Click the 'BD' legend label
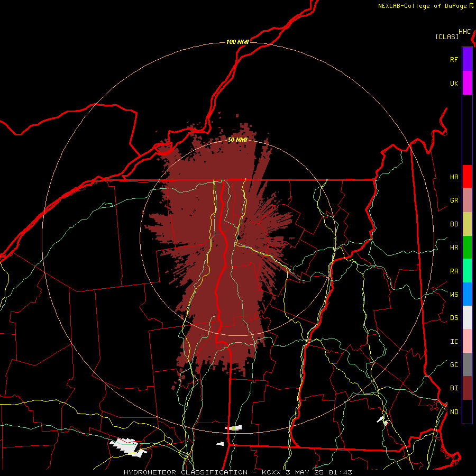This screenshot has height=476, width=476. (x=454, y=224)
